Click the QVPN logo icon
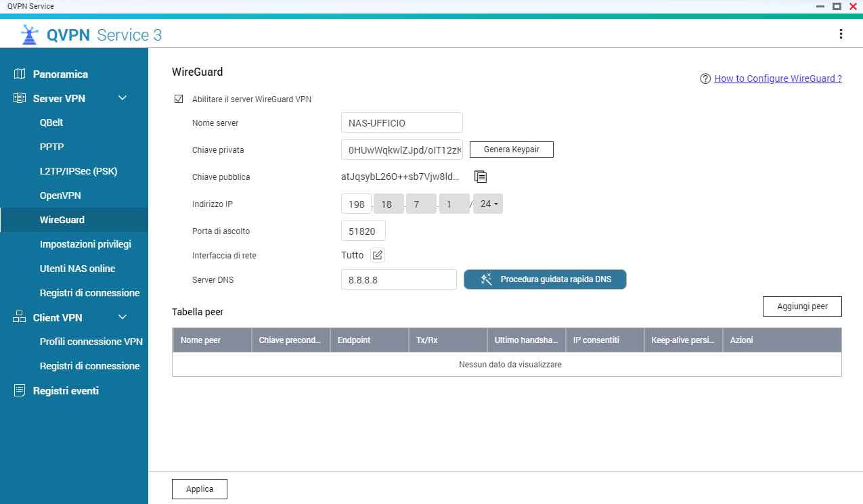The image size is (863, 504). pyautogui.click(x=29, y=35)
